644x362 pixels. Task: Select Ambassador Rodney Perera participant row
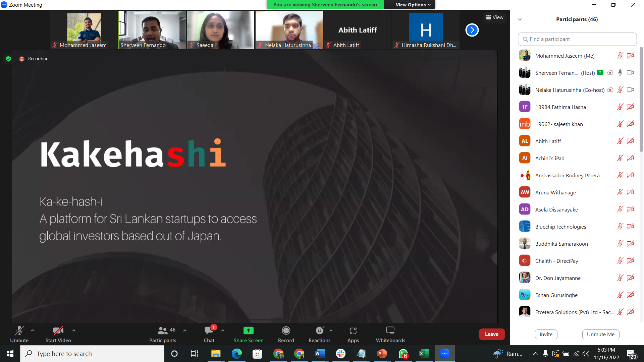coord(577,175)
